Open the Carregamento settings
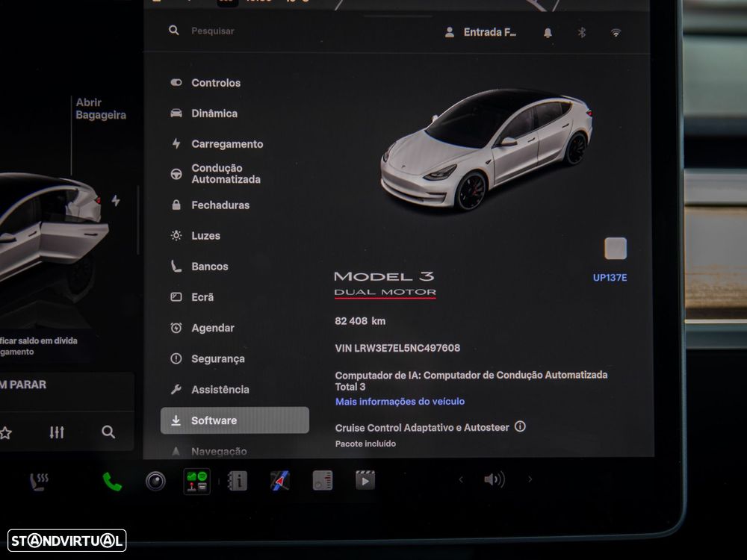Viewport: 747px width, 560px height. (x=217, y=144)
